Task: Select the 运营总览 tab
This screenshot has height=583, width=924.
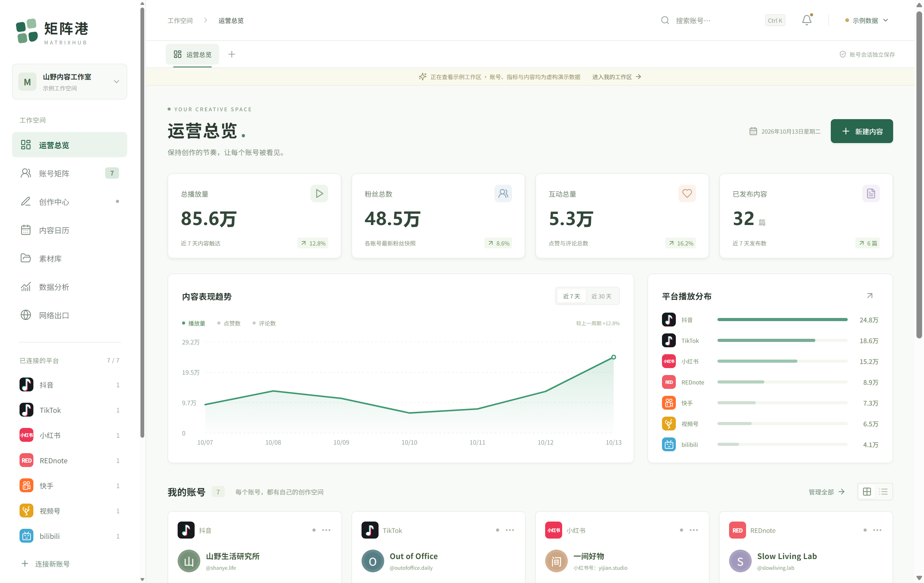Action: (192, 55)
